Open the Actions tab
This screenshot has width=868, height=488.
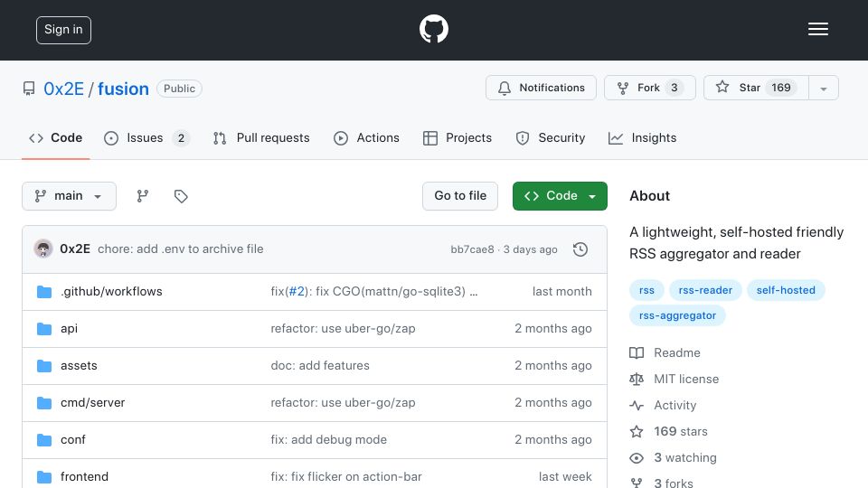point(366,137)
